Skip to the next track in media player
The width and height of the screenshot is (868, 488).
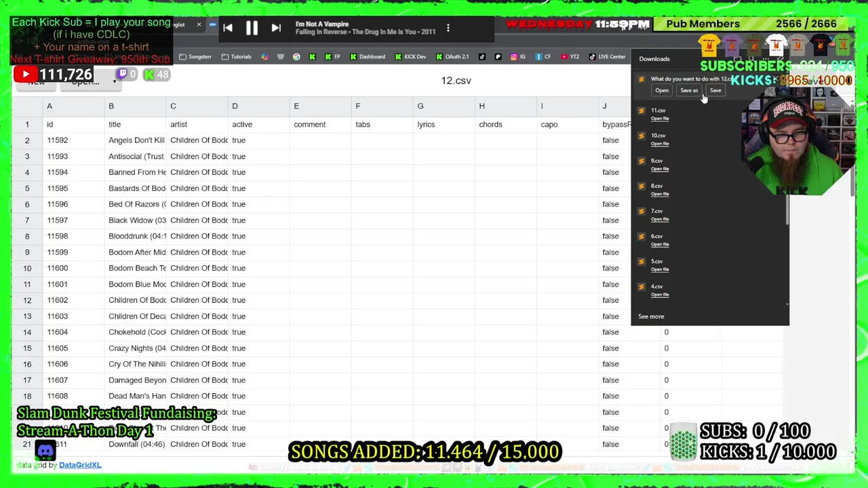coord(276,28)
